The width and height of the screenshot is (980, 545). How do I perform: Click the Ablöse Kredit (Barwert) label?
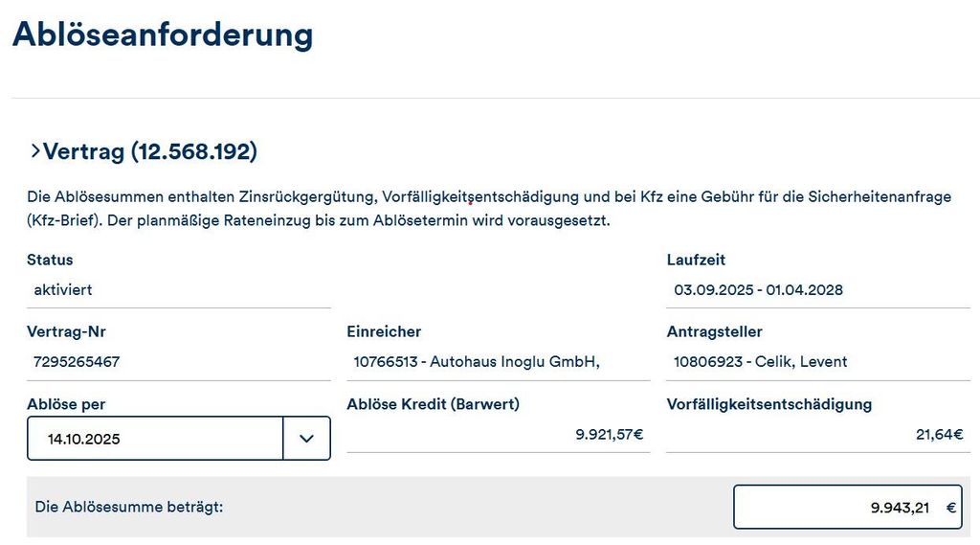(x=434, y=404)
